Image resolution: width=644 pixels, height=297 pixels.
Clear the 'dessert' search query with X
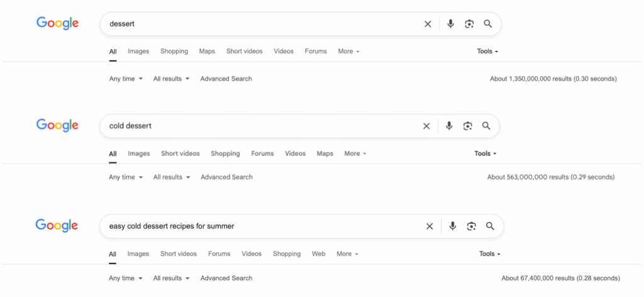(428, 24)
